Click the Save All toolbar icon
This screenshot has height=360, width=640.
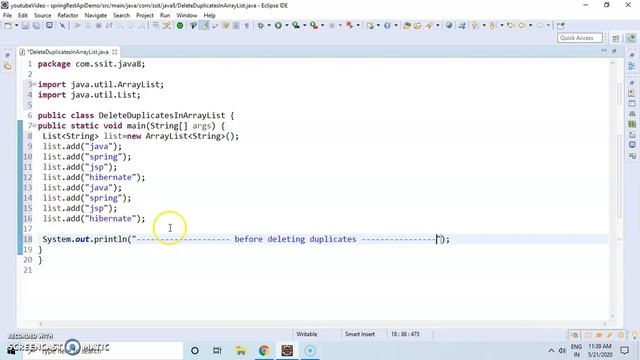click(36, 25)
